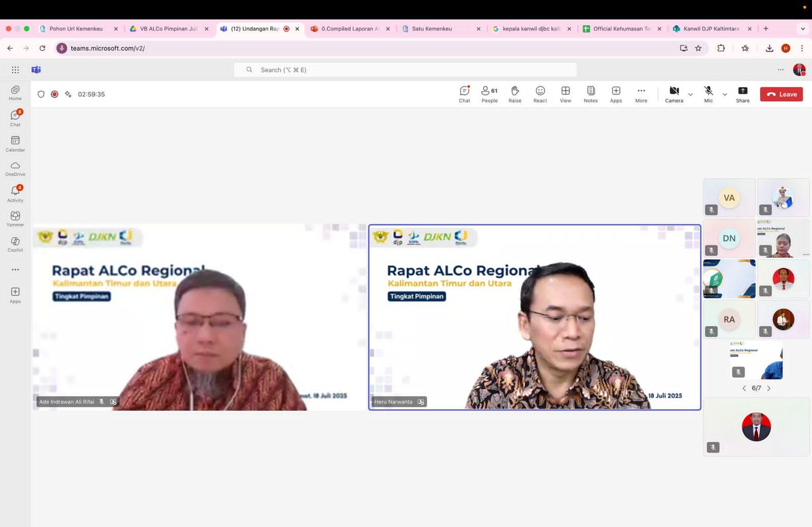Image resolution: width=812 pixels, height=527 pixels.
Task: Open the React emoji menu
Action: 540,94
